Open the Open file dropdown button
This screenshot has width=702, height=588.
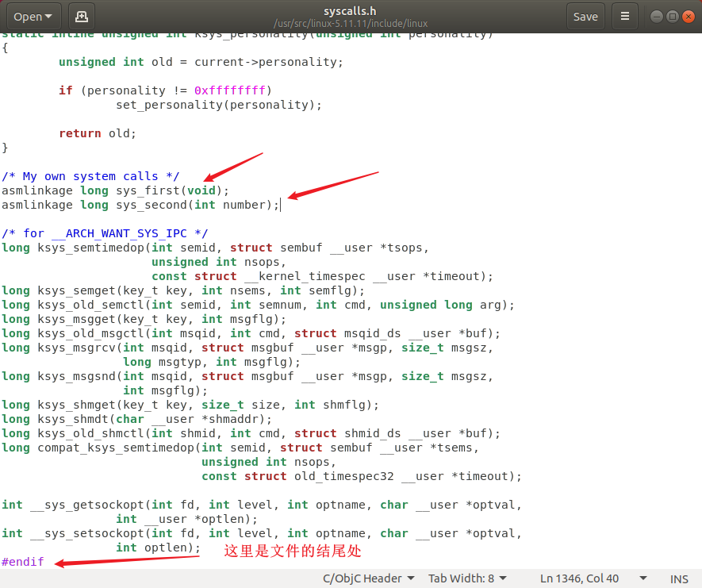point(33,17)
